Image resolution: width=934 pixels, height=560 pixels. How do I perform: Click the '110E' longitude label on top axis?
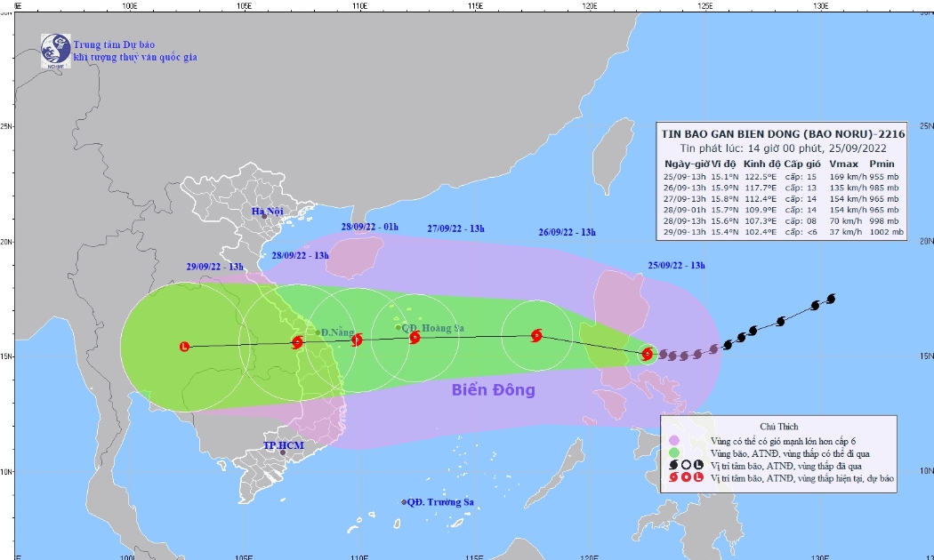(x=358, y=6)
